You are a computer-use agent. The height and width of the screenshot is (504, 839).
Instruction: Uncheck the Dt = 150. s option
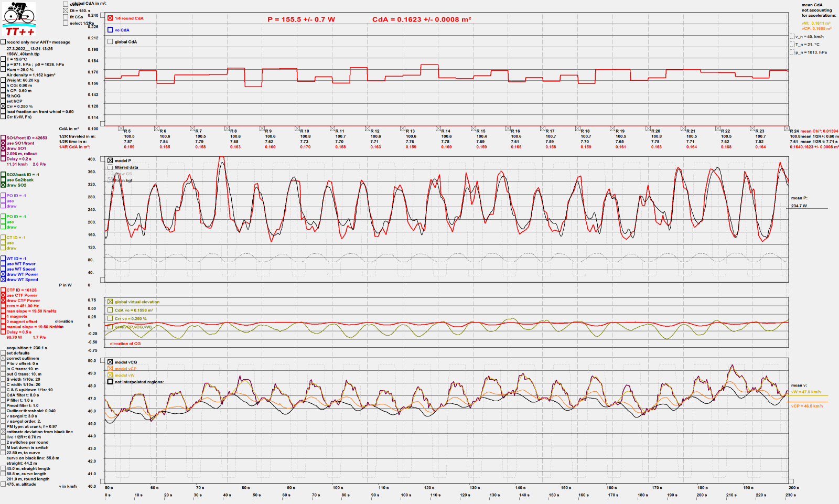click(x=66, y=10)
